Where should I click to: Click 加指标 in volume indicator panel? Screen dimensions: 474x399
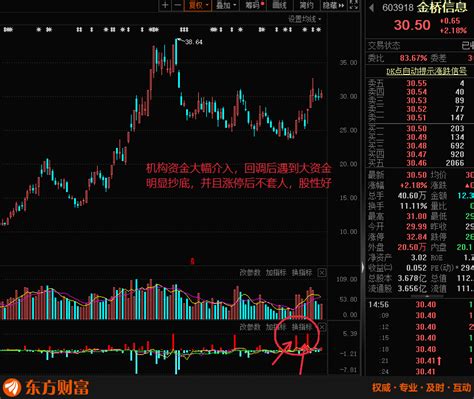click(276, 273)
